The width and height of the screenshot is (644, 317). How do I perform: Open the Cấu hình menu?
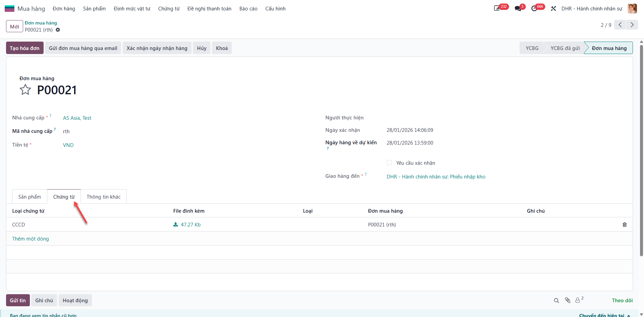(275, 9)
